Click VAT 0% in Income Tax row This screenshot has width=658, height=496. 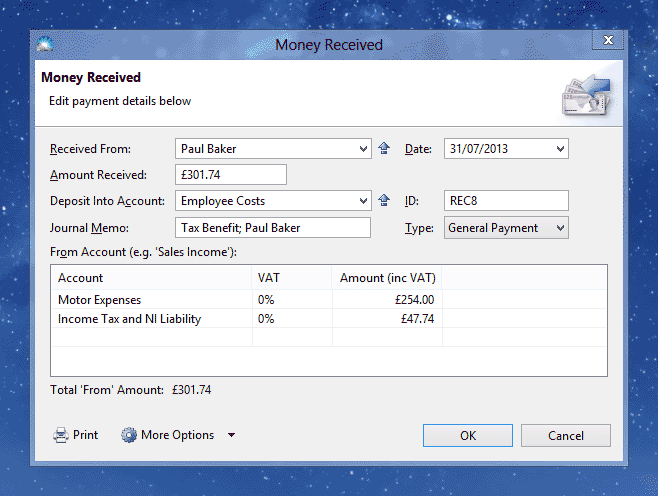292,319
